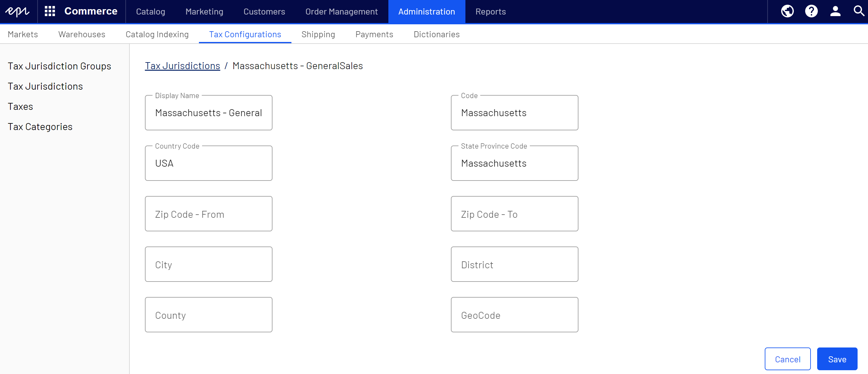Select Tax Categories in sidebar

click(40, 127)
